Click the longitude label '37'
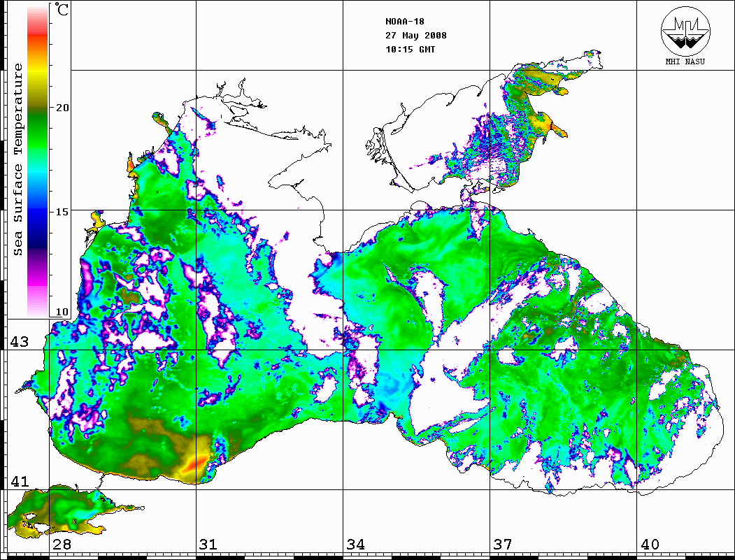735x560 pixels. (x=502, y=544)
